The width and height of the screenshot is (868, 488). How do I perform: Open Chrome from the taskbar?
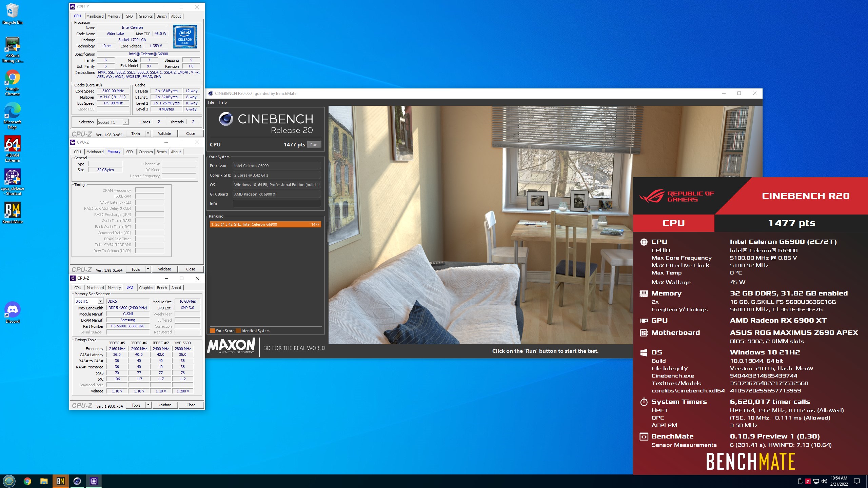tap(27, 481)
